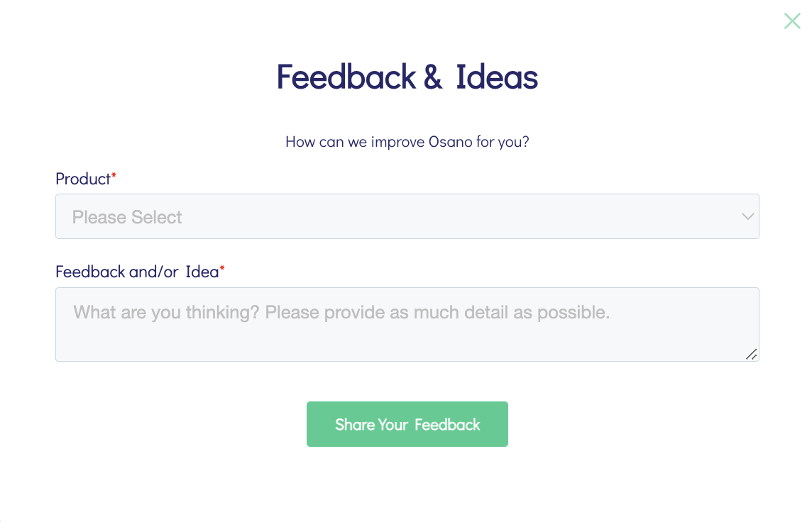Click the 'What are you thinking?' placeholder

coord(341,312)
